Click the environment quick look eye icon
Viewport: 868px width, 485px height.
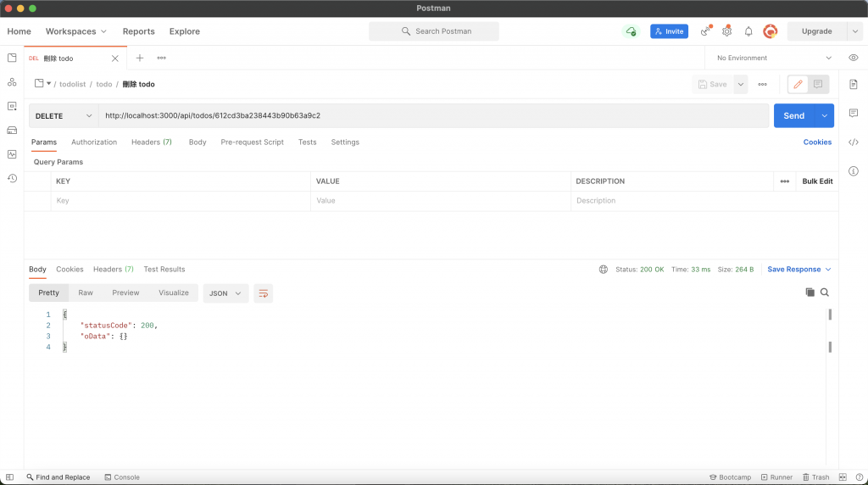853,58
